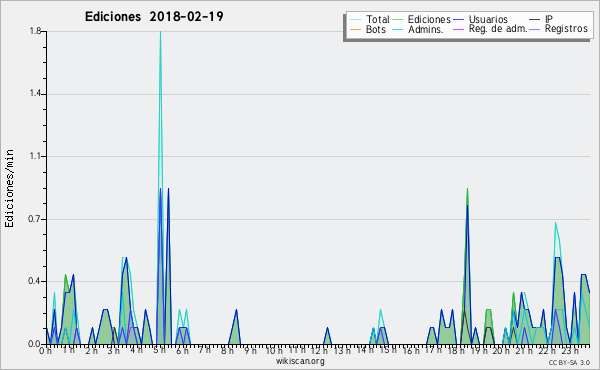
Task: Click the 'CC BY-SA 3.0' license text
Action: 569,363
